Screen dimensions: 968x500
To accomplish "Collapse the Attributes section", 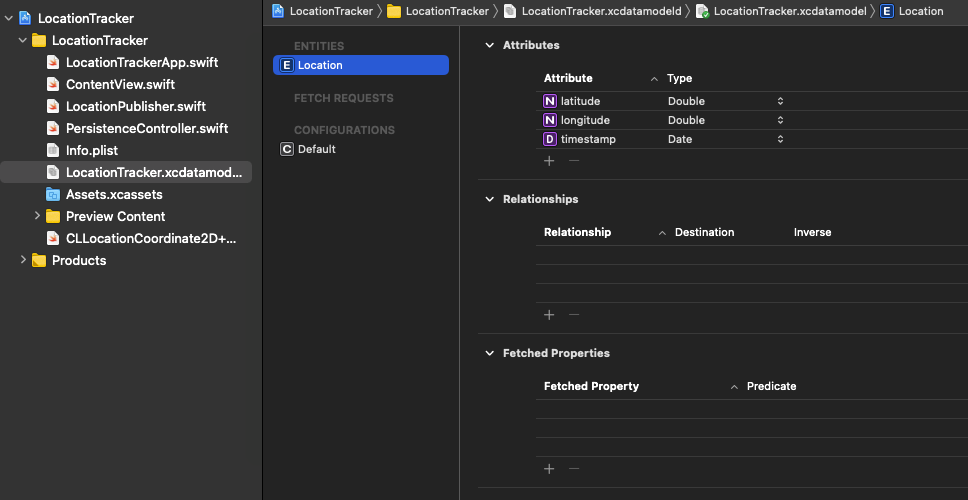I will pos(490,45).
